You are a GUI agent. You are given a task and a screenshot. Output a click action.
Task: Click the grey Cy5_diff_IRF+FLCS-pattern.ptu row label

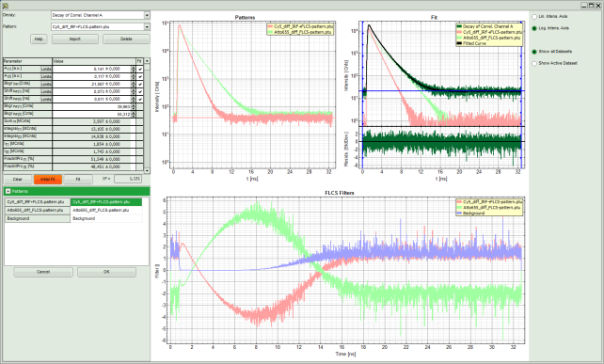tap(38, 202)
